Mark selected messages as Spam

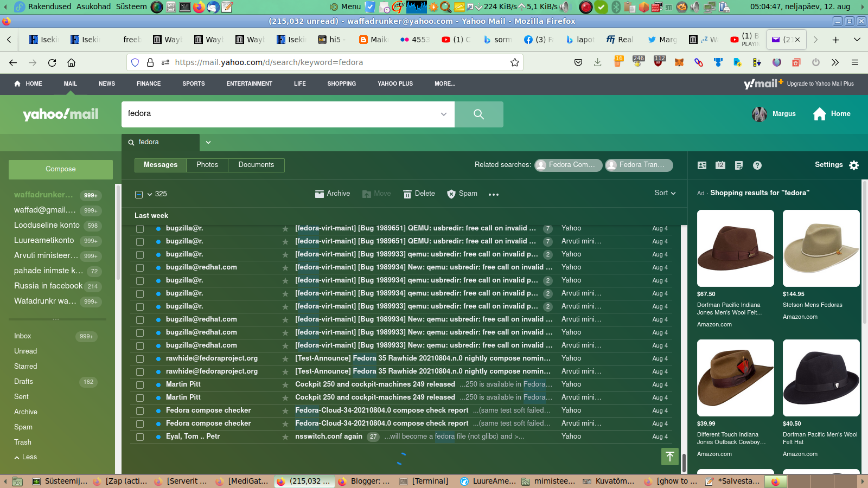pos(462,194)
